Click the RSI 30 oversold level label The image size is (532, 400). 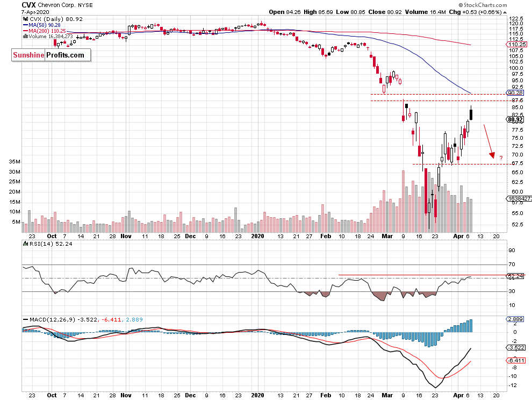pyautogui.click(x=512, y=291)
